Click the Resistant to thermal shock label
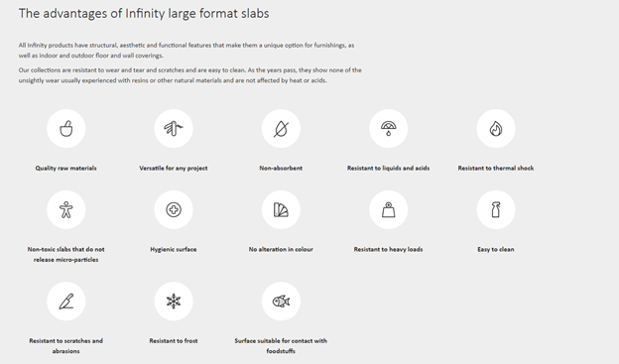619x364 pixels. pos(496,169)
